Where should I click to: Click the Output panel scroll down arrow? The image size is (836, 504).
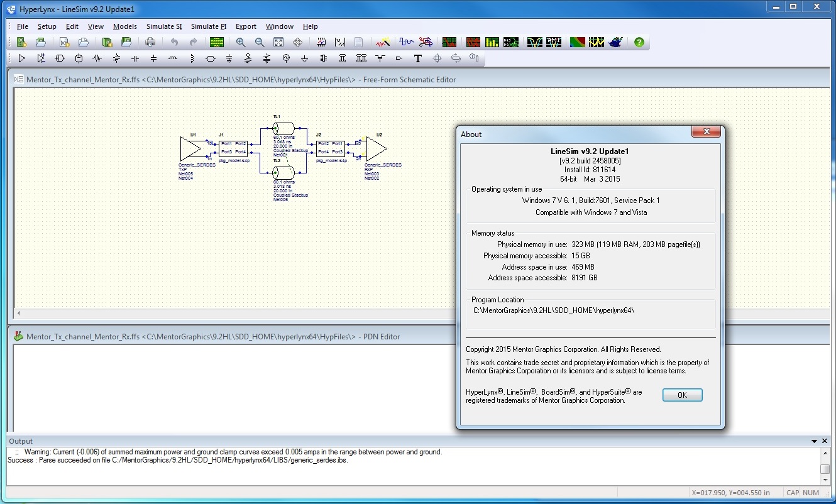[x=825, y=479]
